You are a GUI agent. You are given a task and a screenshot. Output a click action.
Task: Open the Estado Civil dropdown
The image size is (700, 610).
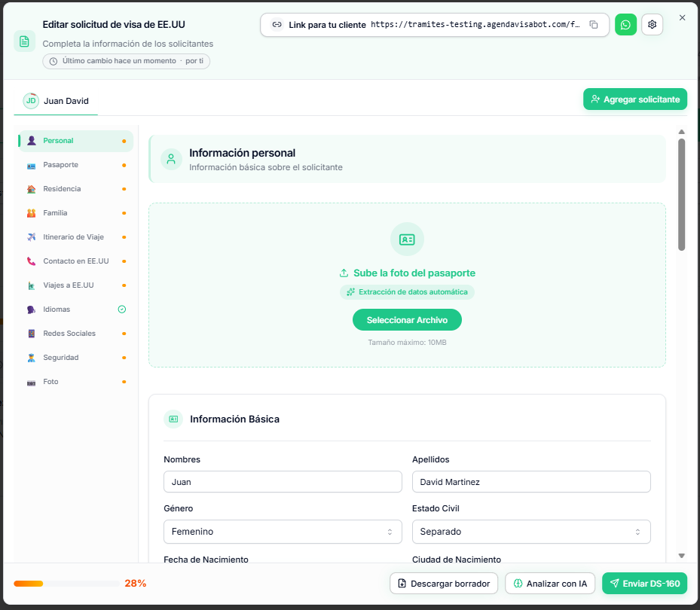point(531,532)
